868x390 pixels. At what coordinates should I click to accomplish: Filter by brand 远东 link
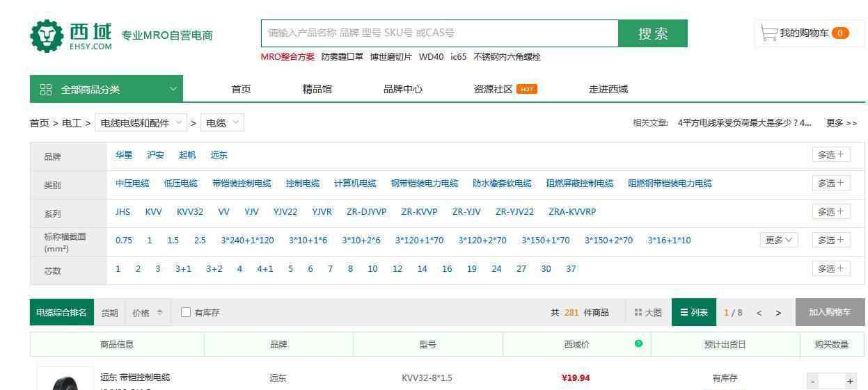pos(219,155)
